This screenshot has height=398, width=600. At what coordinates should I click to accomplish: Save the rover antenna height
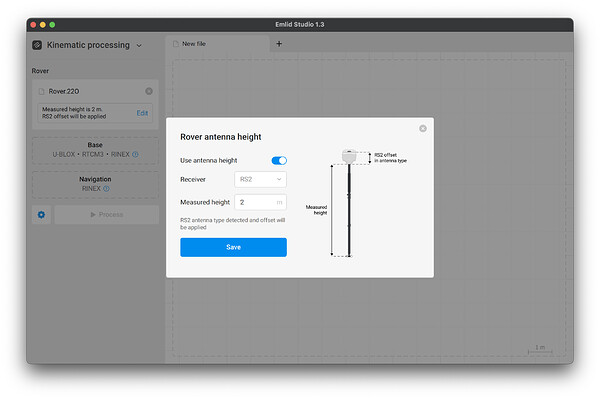tap(233, 247)
